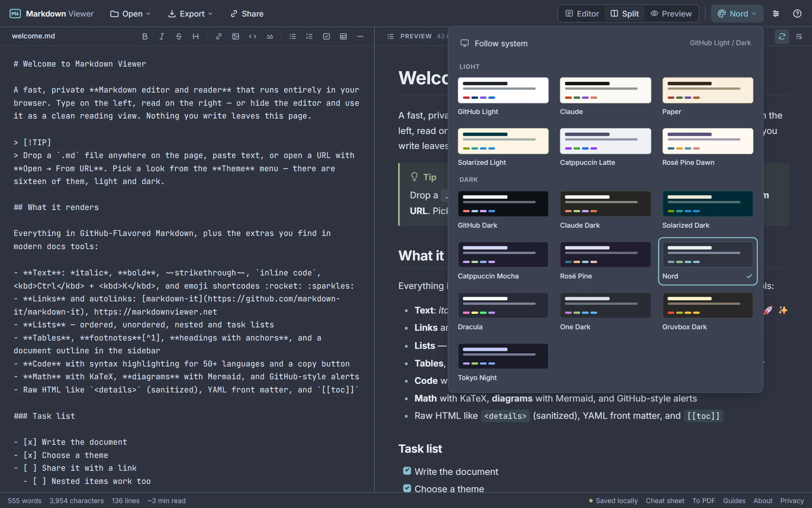This screenshot has height=508, width=812.
Task: Open the About link in footer
Action: (763, 500)
